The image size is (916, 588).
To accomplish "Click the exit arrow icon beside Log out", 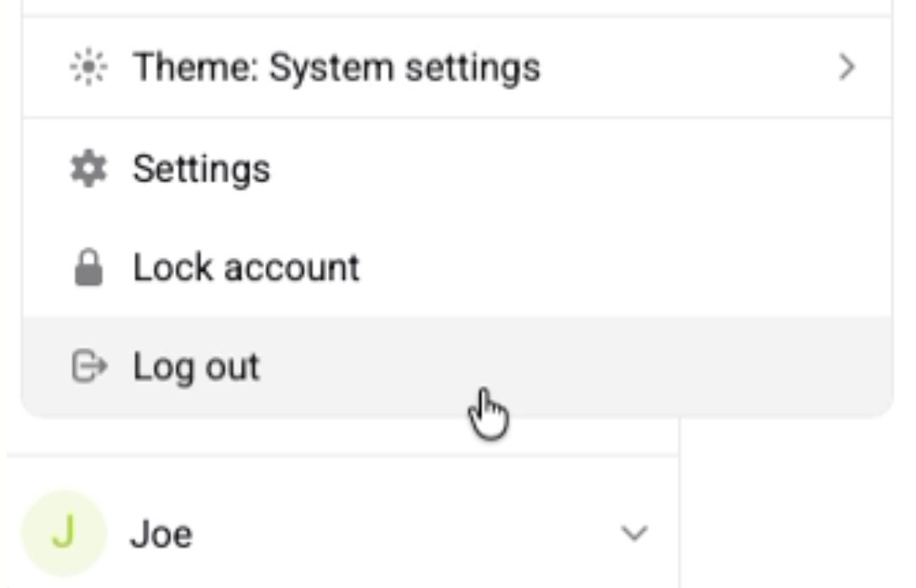I will (x=88, y=367).
